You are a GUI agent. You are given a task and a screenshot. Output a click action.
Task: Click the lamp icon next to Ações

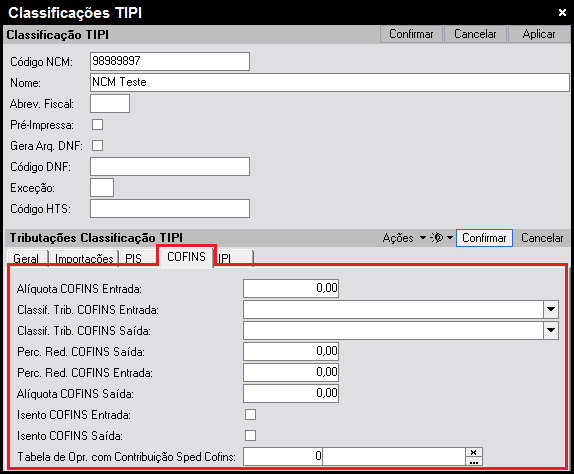(437, 238)
